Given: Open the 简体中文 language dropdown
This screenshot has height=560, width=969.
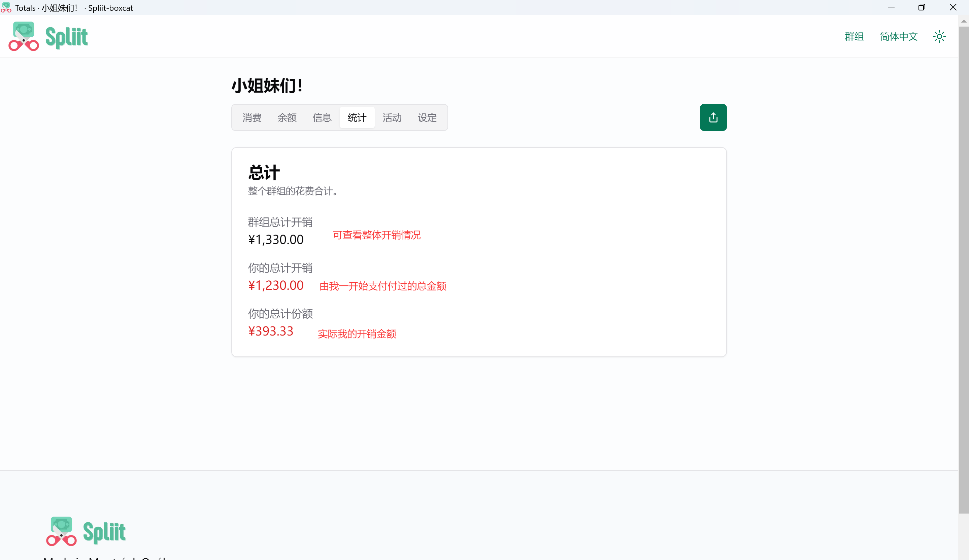Looking at the screenshot, I should coord(899,36).
